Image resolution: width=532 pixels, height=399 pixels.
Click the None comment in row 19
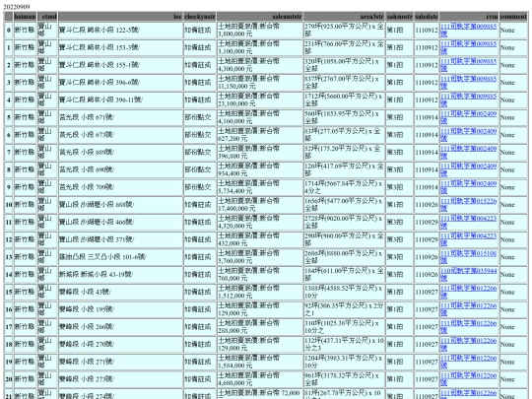(x=513, y=362)
